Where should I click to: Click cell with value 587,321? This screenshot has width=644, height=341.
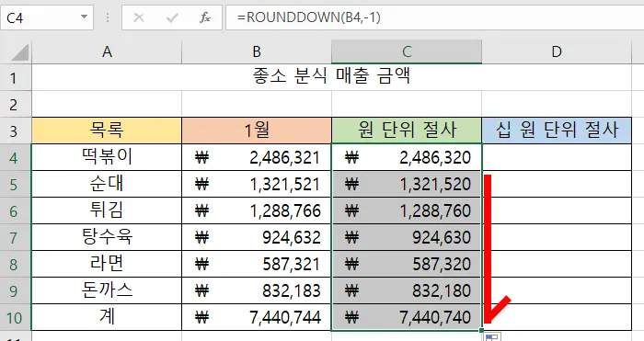point(257,265)
